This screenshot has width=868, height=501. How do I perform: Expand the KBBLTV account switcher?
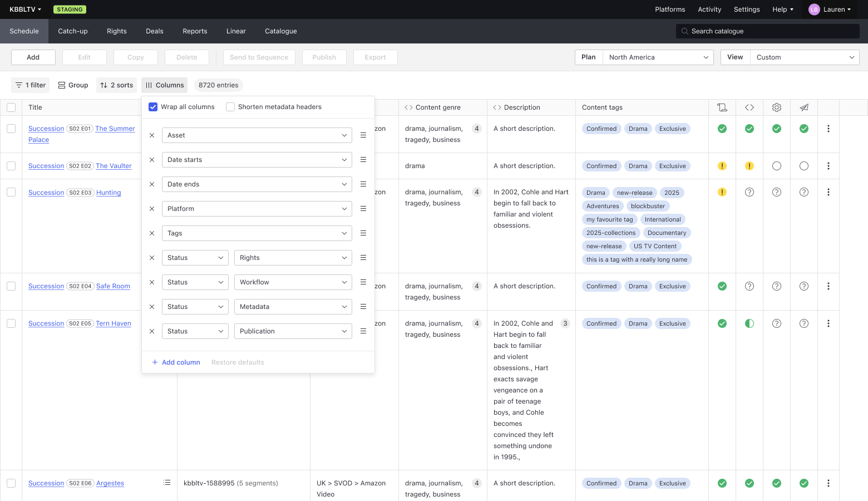coord(26,9)
